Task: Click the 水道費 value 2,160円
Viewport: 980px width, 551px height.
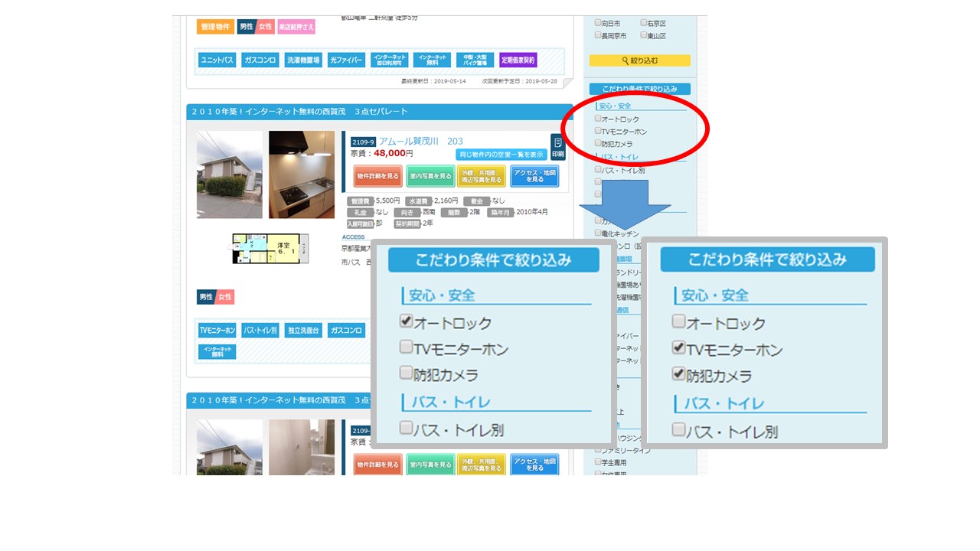Action: (446, 201)
